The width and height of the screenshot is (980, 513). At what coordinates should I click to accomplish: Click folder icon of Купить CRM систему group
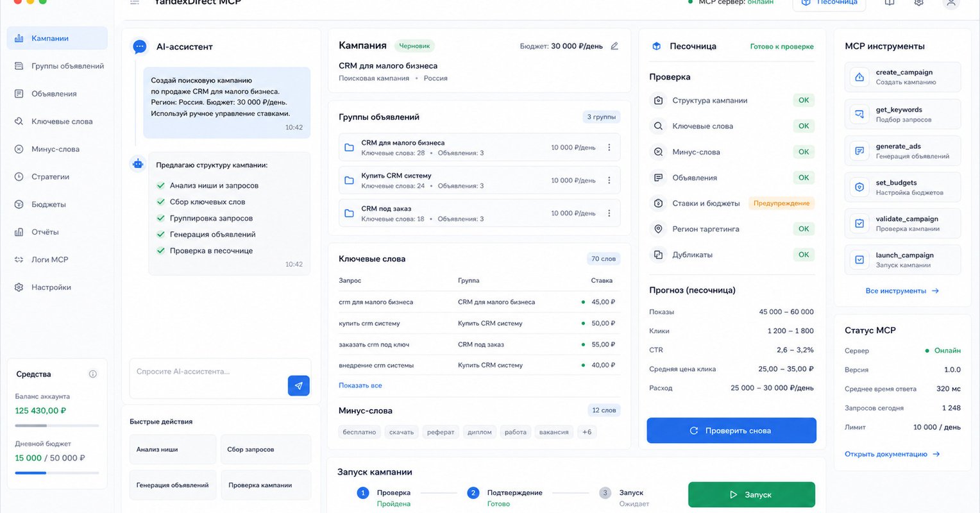coord(350,180)
